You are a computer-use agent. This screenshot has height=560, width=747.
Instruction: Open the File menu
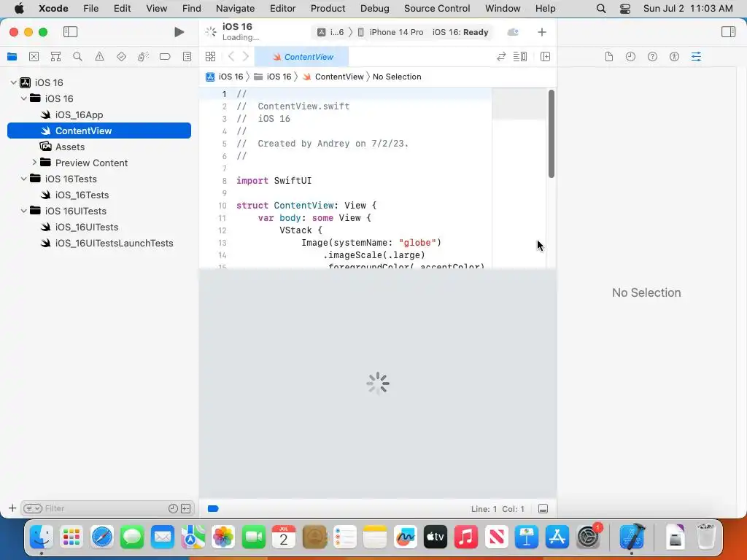[91, 8]
